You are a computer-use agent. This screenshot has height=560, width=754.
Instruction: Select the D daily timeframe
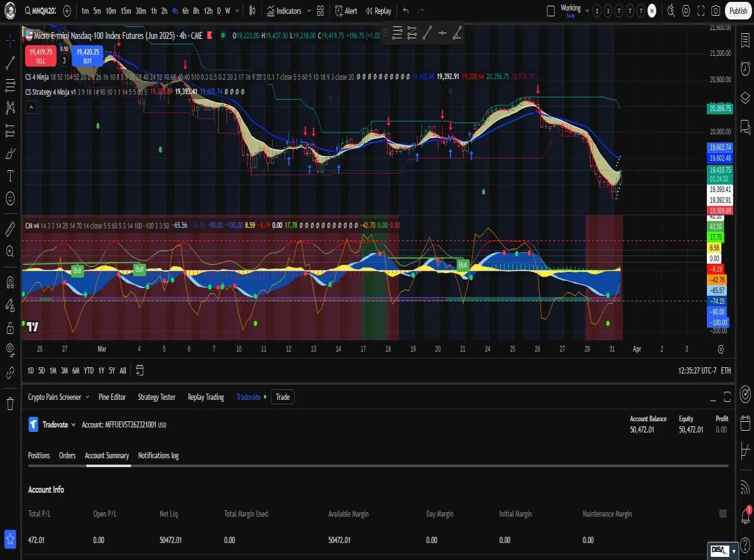pos(219,11)
